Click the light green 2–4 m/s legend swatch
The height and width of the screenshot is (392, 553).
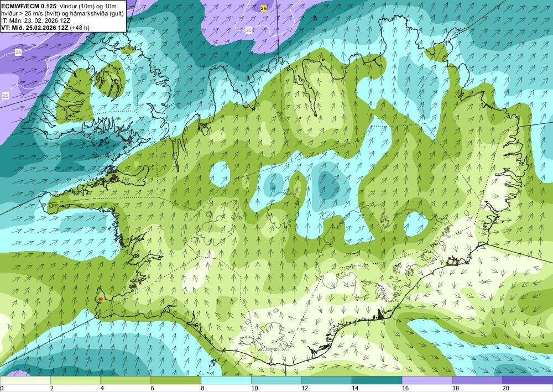tap(75, 380)
